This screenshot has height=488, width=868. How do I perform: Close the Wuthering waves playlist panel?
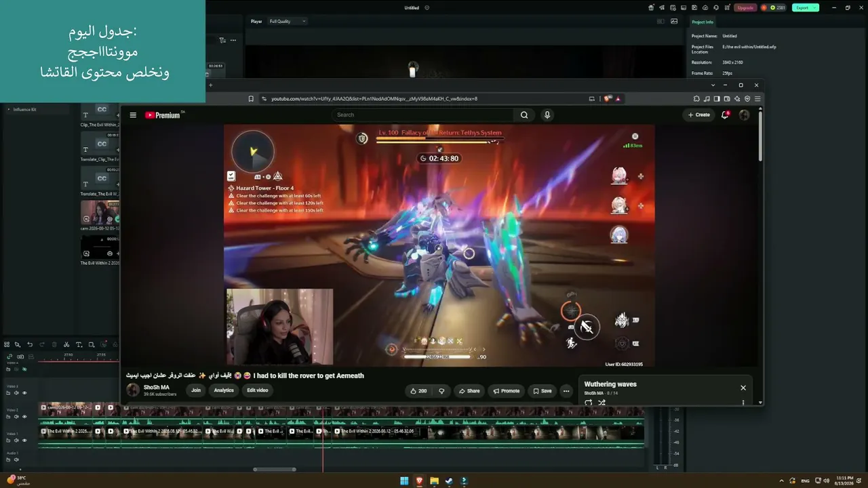[743, 388]
